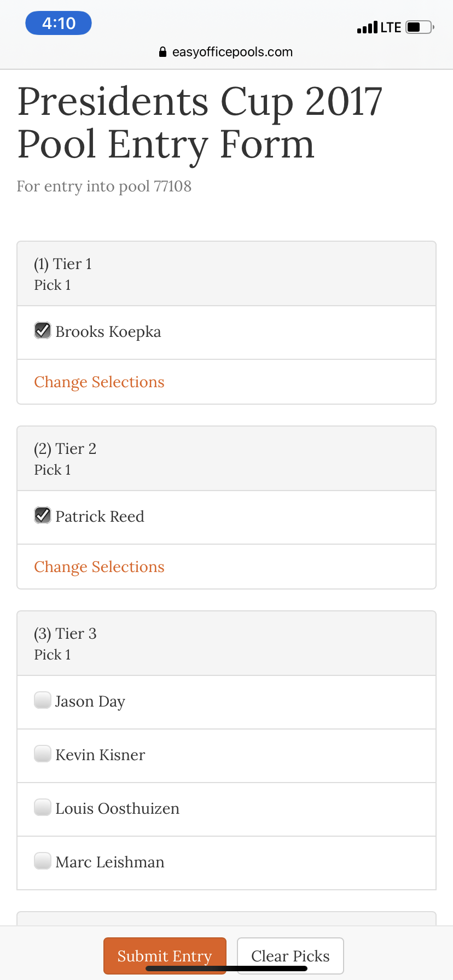This screenshot has height=980, width=453.
Task: Tap the LTE status indicator
Action: click(x=392, y=27)
